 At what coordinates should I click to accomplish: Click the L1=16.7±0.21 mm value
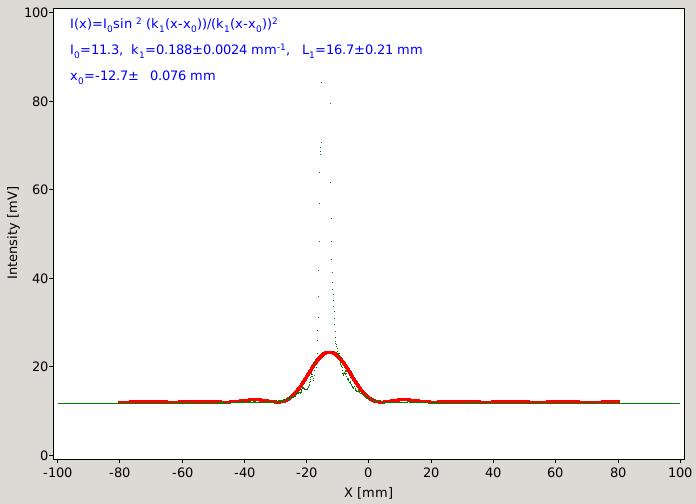[x=362, y=50]
